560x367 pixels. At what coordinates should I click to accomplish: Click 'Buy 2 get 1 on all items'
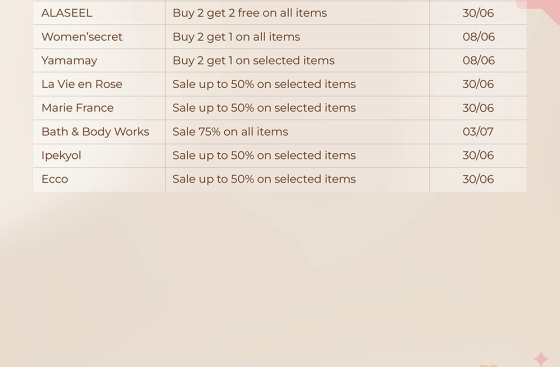(x=236, y=37)
